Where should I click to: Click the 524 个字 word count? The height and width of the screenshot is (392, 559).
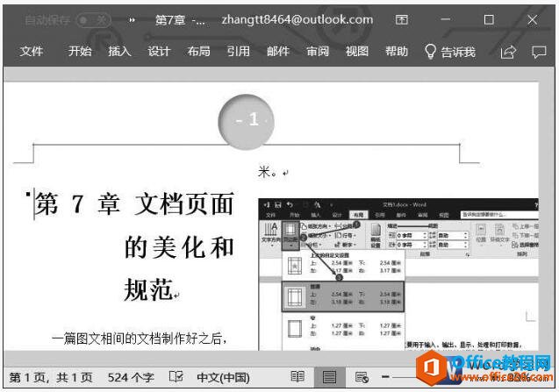click(131, 377)
